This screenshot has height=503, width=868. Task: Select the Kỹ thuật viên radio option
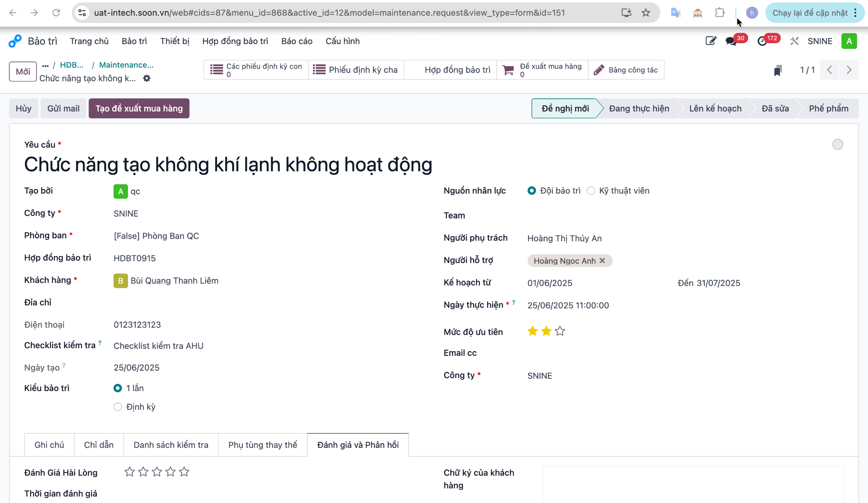591,191
